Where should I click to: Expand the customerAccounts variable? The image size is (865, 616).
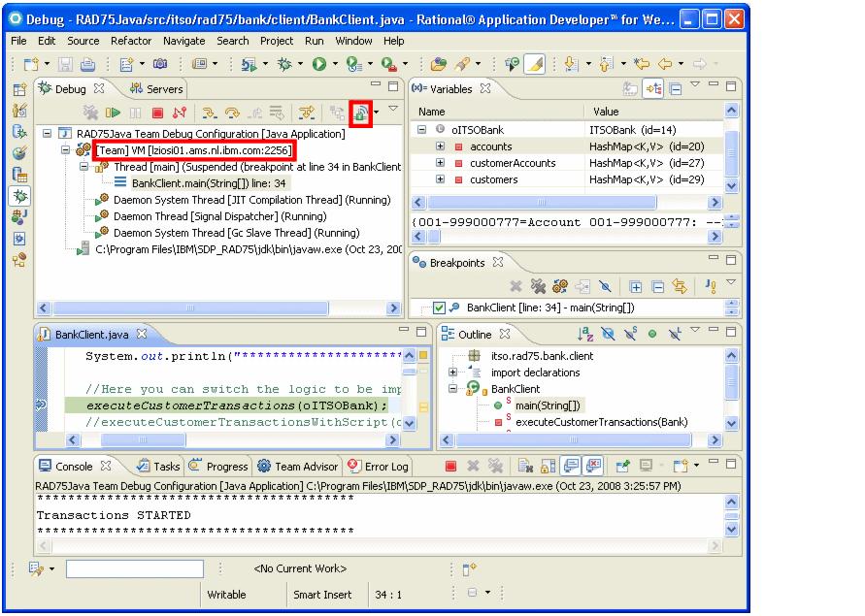point(440,163)
